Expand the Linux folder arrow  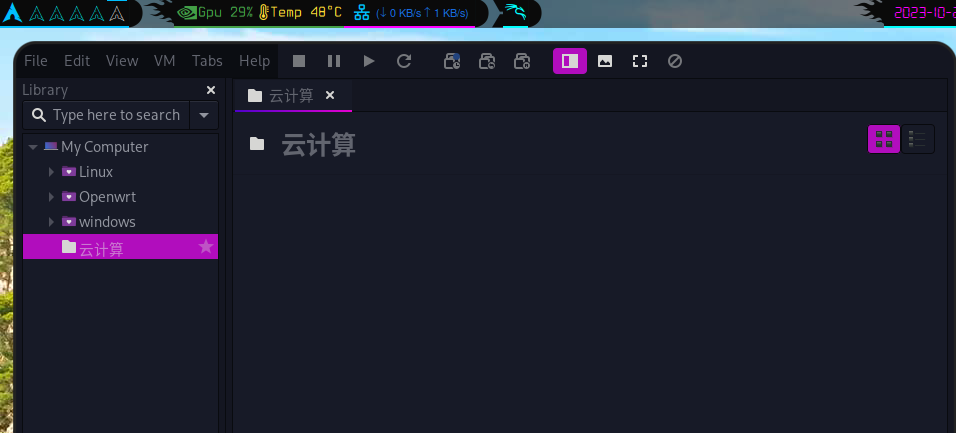[51, 172]
